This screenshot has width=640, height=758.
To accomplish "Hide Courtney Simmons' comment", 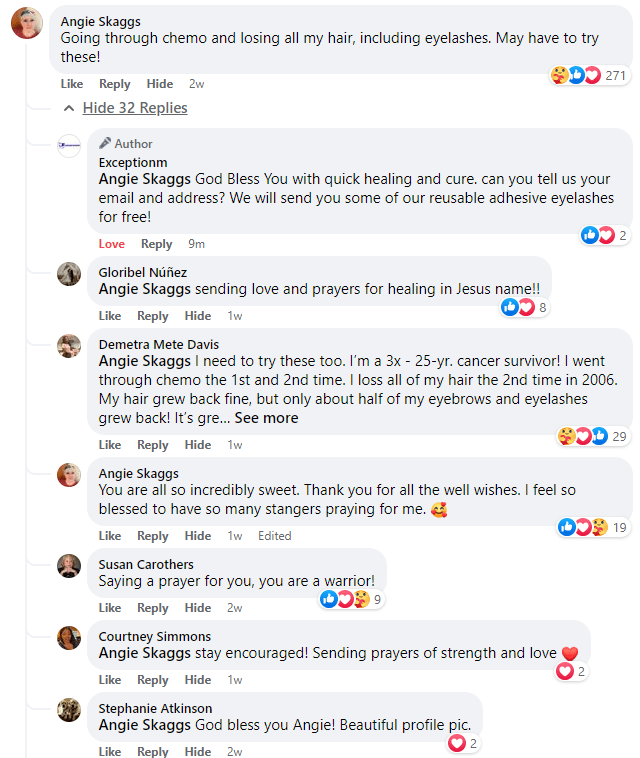I will point(198,680).
